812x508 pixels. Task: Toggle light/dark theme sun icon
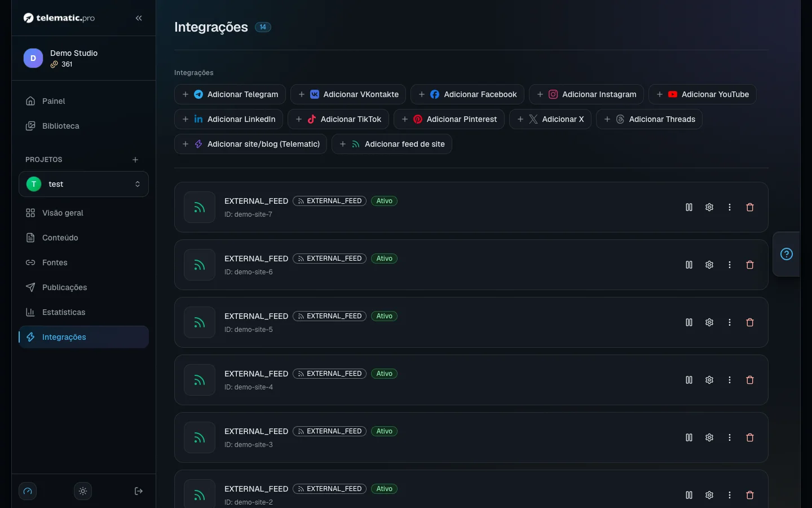pyautogui.click(x=83, y=491)
